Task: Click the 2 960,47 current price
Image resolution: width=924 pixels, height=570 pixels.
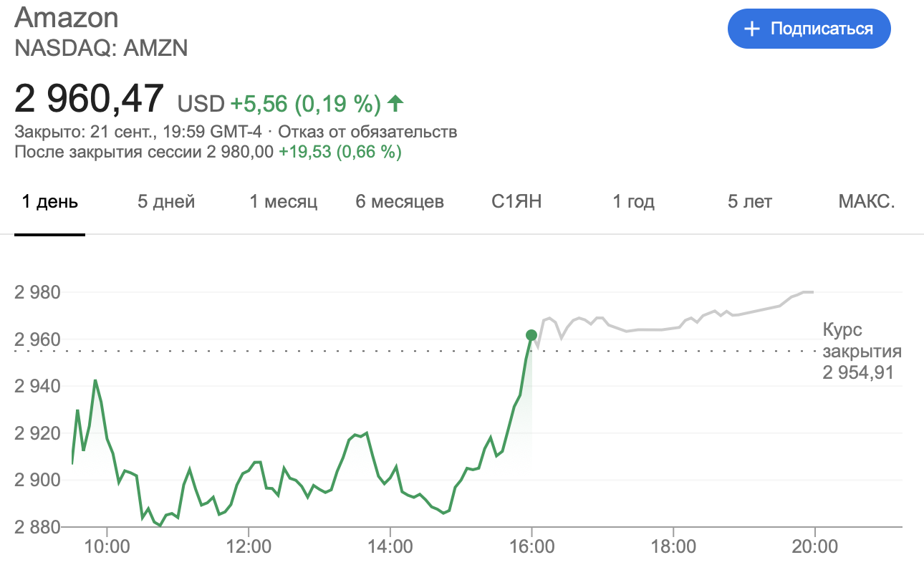Action: pos(90,99)
